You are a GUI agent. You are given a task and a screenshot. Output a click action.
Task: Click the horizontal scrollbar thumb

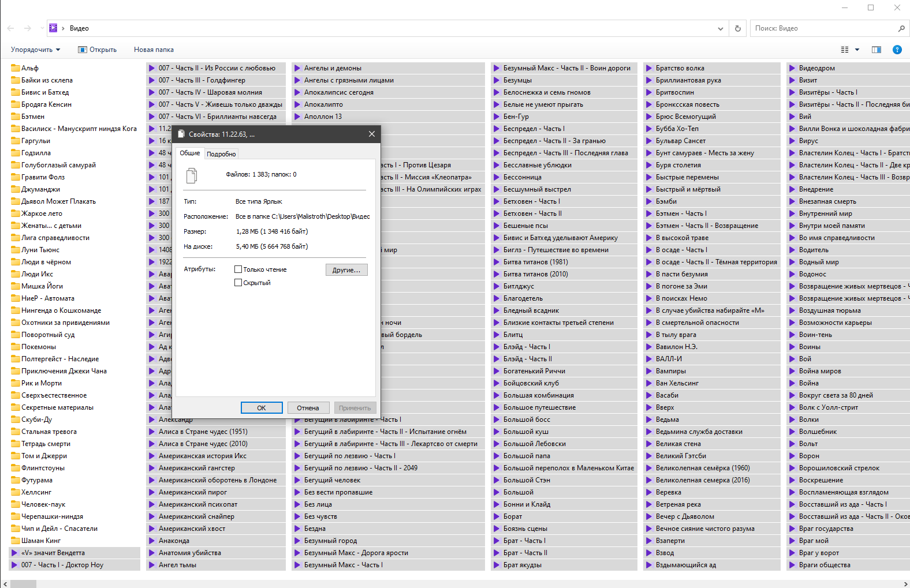[23, 584]
